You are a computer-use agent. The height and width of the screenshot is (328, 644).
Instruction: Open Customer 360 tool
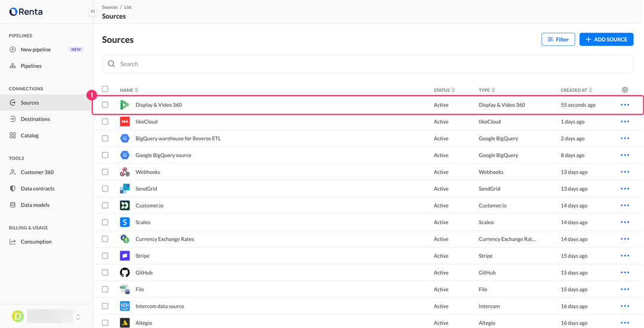[47, 172]
